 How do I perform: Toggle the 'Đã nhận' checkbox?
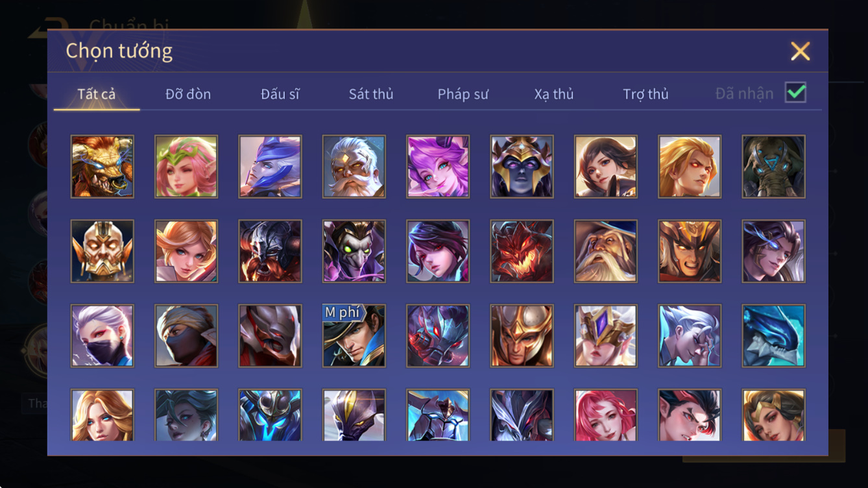[x=795, y=93]
